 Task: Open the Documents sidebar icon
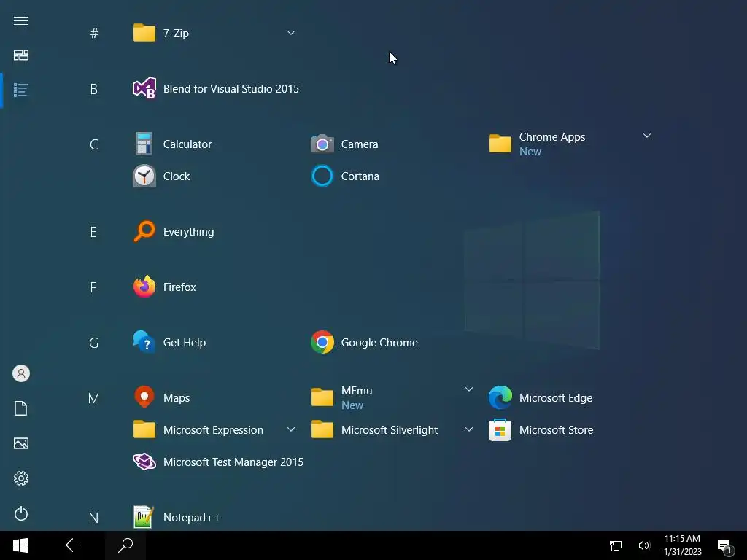coord(21,408)
